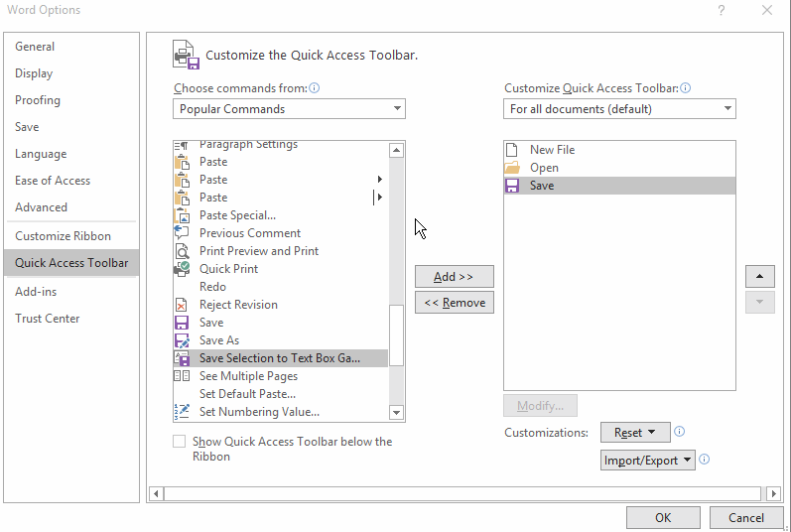Confirm with the OK button
Image resolution: width=791 pixels, height=532 pixels.
[663, 518]
